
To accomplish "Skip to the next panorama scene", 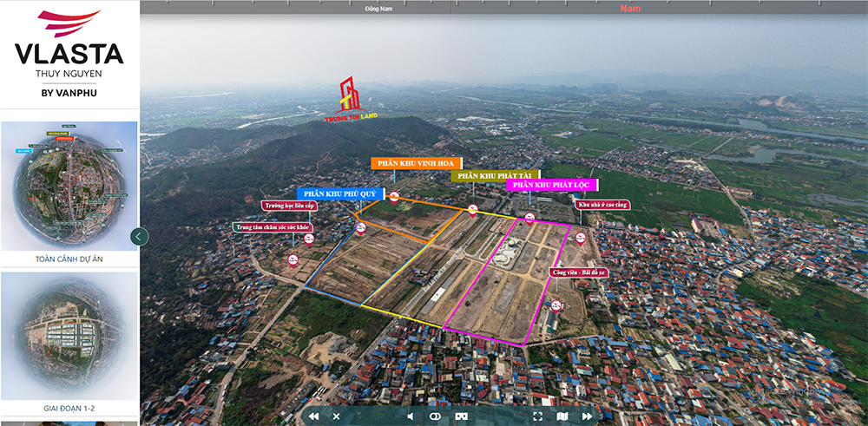I will (587, 416).
